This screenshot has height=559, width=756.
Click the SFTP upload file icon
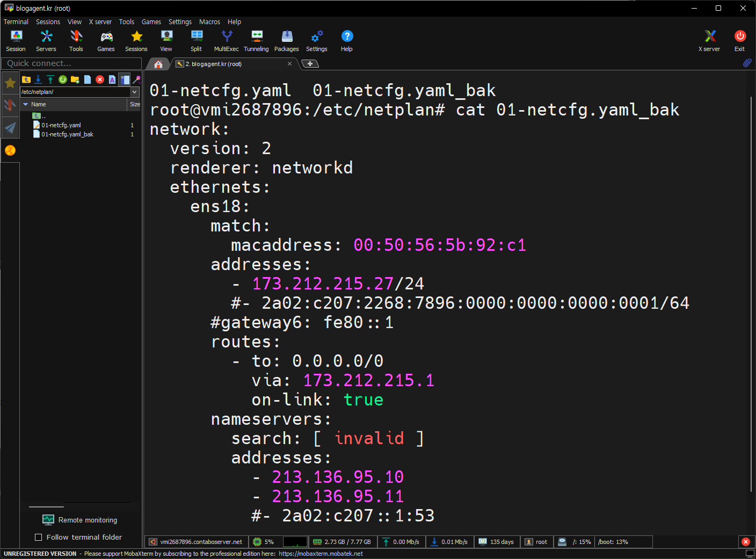click(x=50, y=79)
